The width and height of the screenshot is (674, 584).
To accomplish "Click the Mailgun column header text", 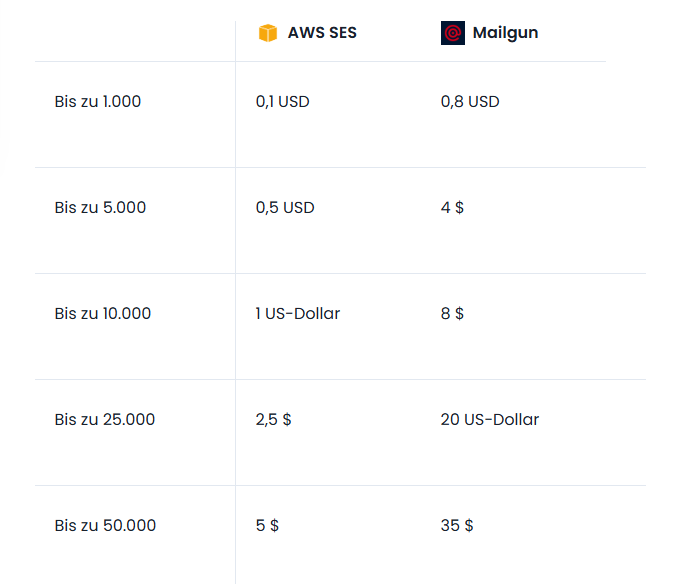I will pos(505,33).
